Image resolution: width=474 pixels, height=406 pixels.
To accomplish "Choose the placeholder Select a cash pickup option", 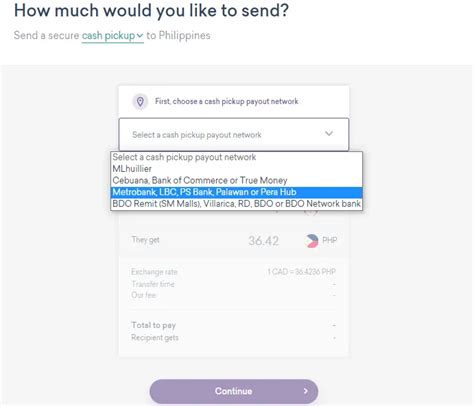I will pyautogui.click(x=236, y=157).
